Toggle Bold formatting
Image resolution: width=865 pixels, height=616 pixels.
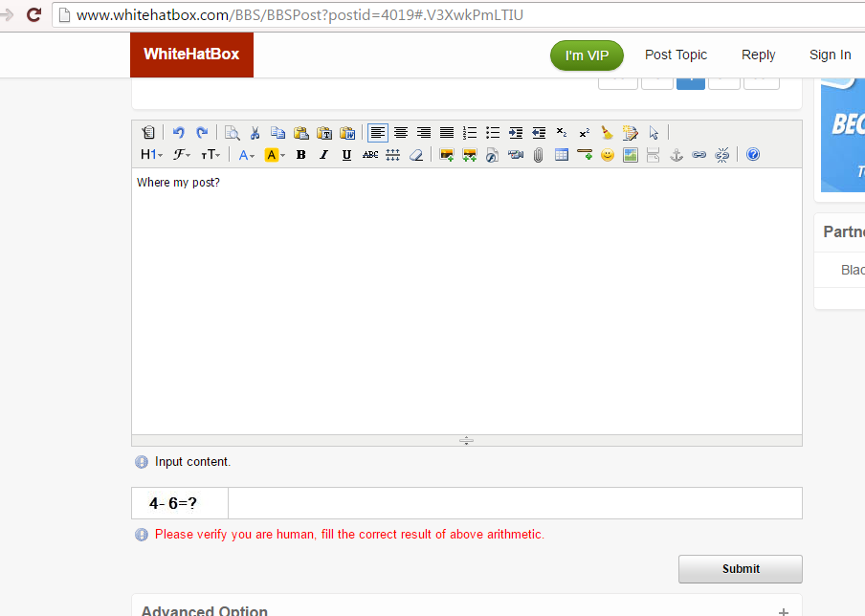[300, 155]
